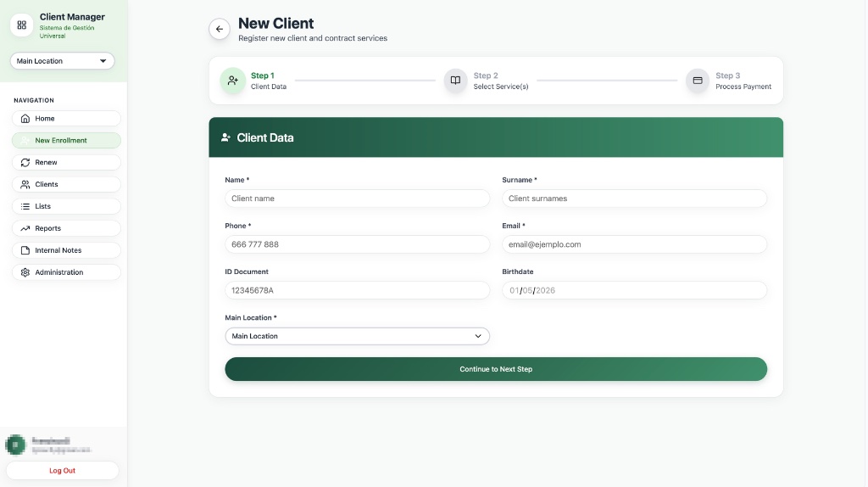The height and width of the screenshot is (487, 868).
Task: Click the Step 3 payment card icon
Action: point(698,81)
